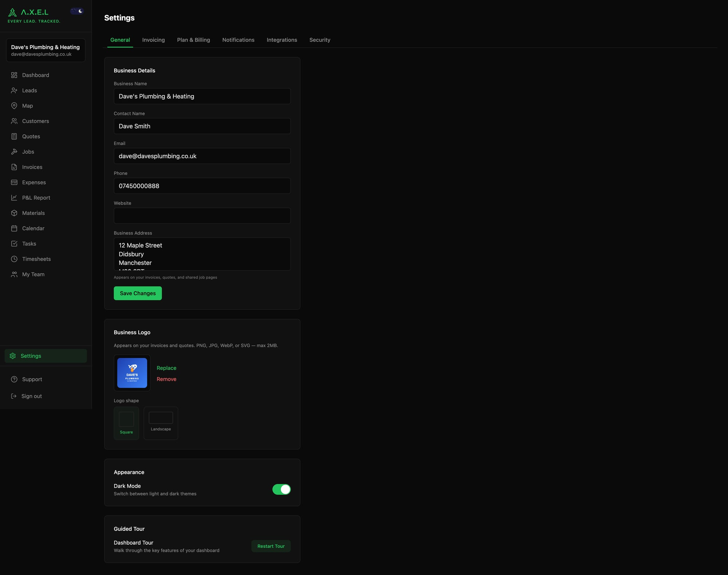The width and height of the screenshot is (728, 575).
Task: Click Save Changes for business details
Action: tap(138, 293)
